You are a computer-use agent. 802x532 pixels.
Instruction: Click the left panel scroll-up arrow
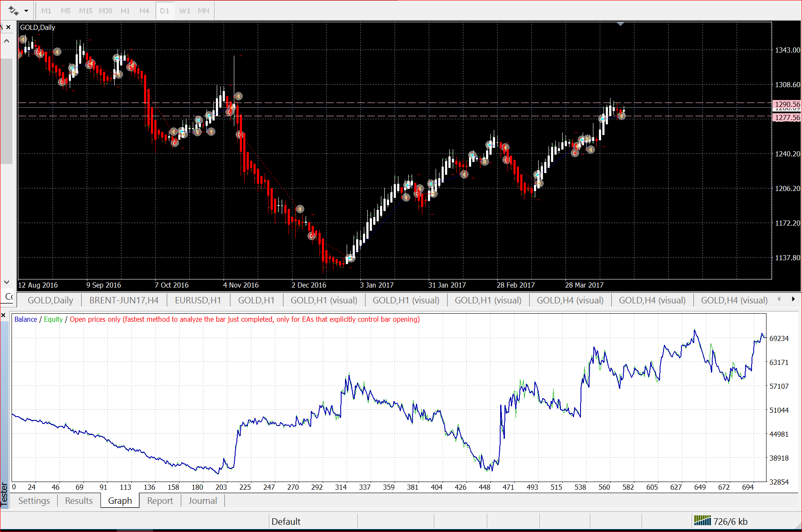[x=6, y=41]
